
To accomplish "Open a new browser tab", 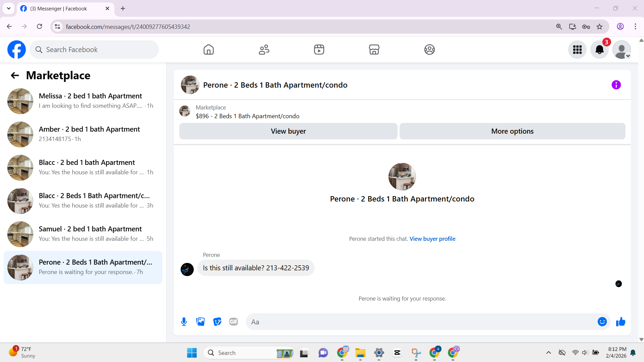I will click(123, 8).
